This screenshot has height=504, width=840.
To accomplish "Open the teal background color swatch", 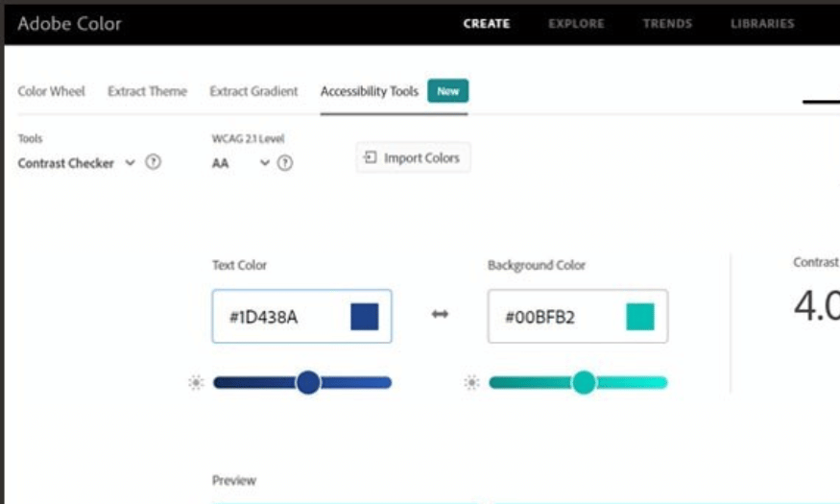I will coord(640,317).
